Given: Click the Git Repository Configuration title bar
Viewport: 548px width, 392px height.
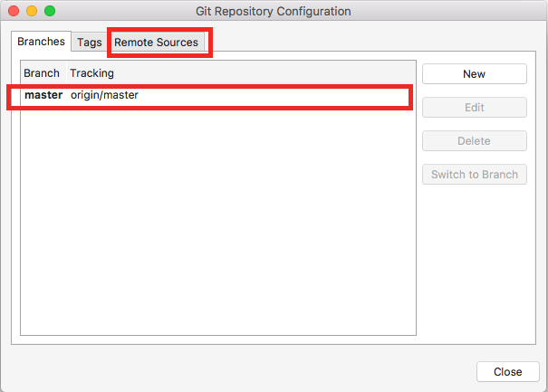Looking at the screenshot, I should click(x=273, y=12).
